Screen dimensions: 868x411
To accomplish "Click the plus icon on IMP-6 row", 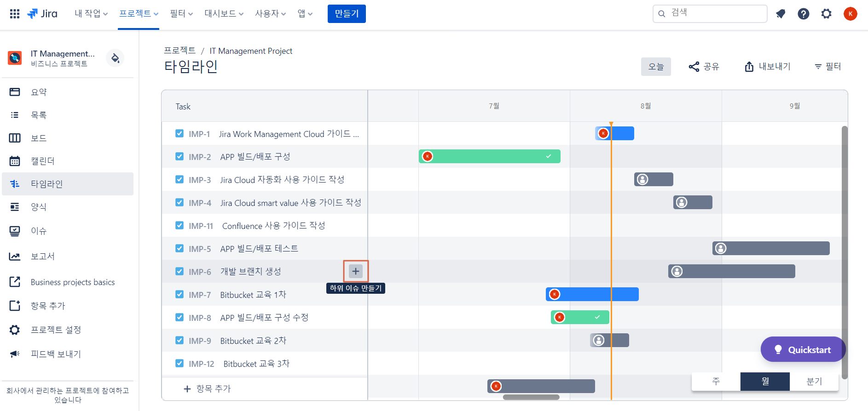I will click(356, 271).
